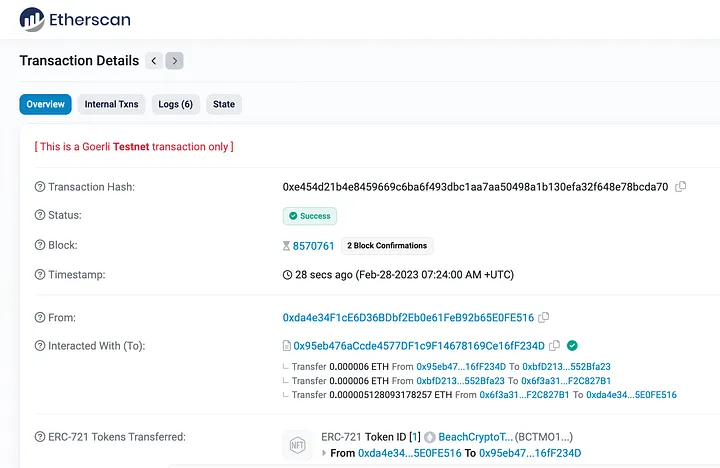Copy the Interacted With contract address
The image size is (720, 468).
[x=554, y=346]
